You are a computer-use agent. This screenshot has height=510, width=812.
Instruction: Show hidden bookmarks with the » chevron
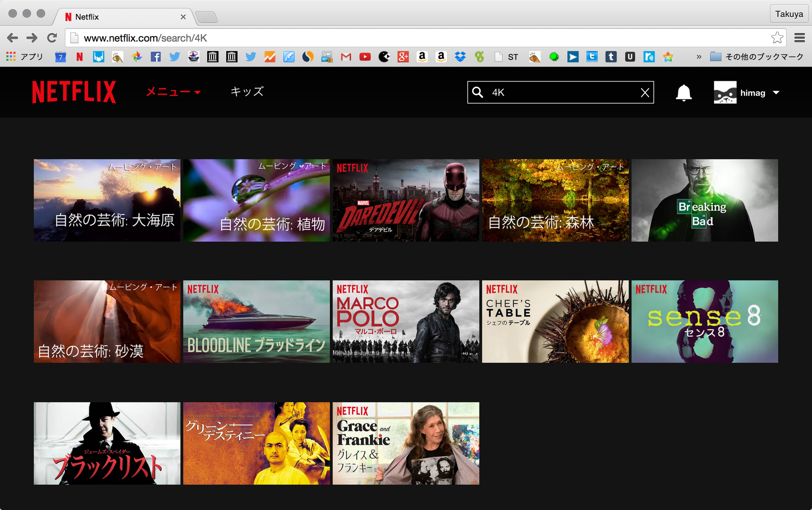tap(699, 57)
